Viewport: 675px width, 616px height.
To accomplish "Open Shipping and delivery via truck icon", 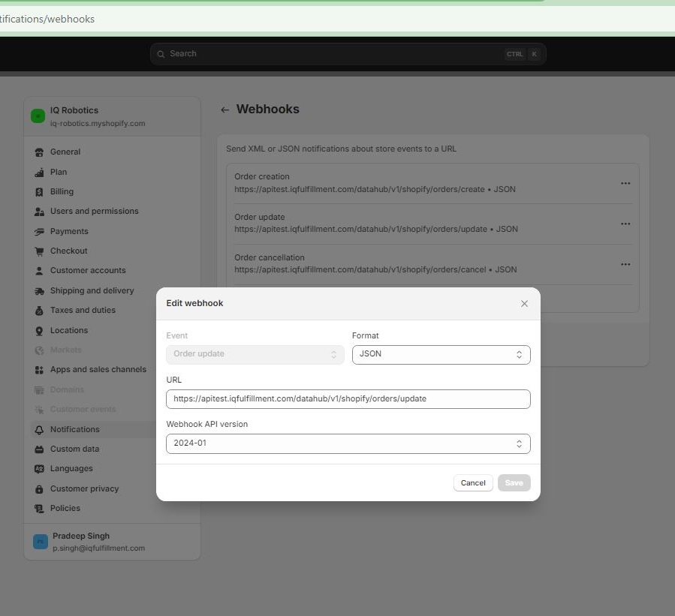I will [39, 290].
